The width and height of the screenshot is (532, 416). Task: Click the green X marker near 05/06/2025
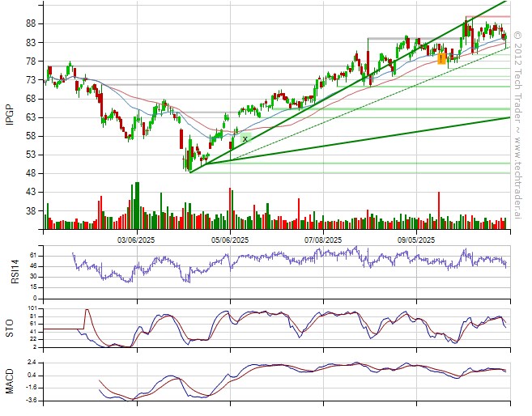click(245, 139)
